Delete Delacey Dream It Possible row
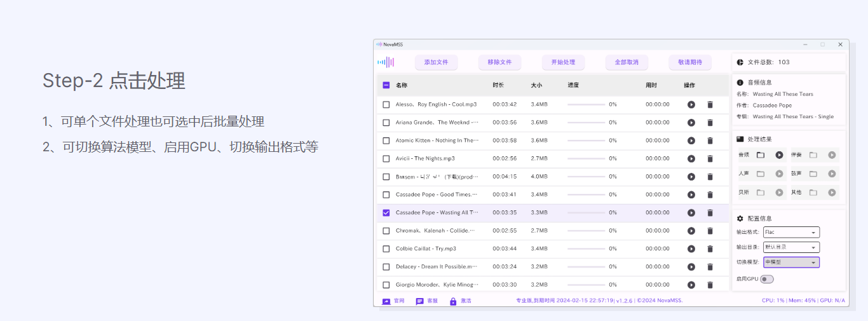Screen dimensions: 868x321 tap(710, 267)
